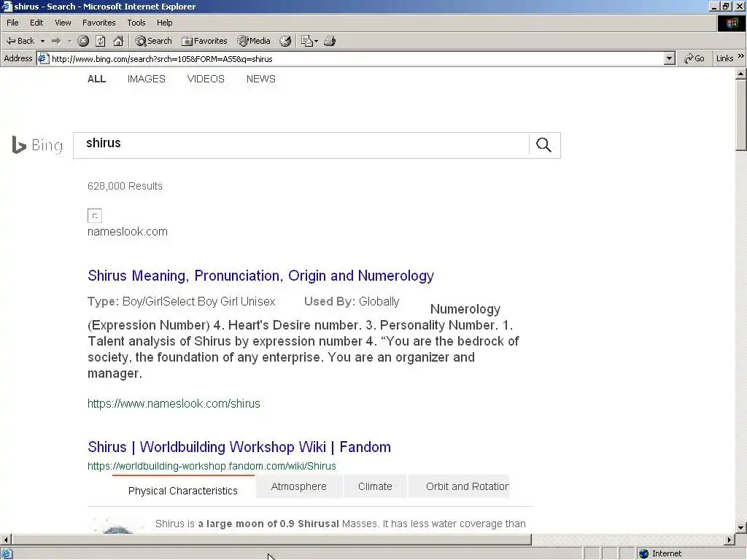Click the IE page icon in status bar
Image resolution: width=747 pixels, height=560 pixels.
(7, 554)
